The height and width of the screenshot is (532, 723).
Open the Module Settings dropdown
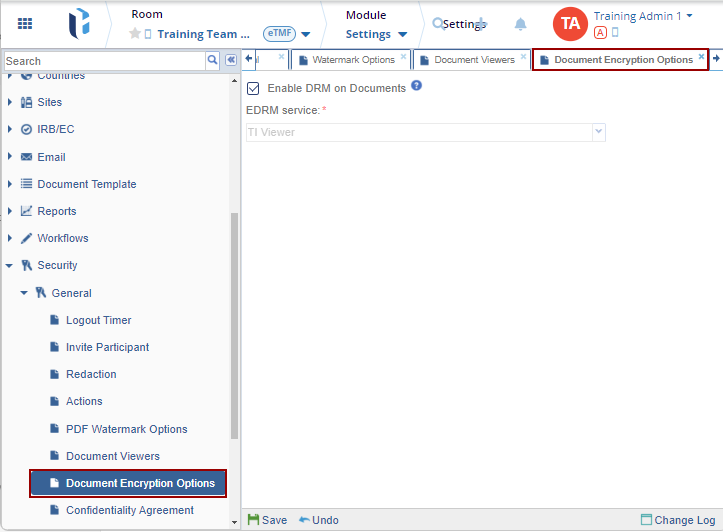[x=376, y=34]
